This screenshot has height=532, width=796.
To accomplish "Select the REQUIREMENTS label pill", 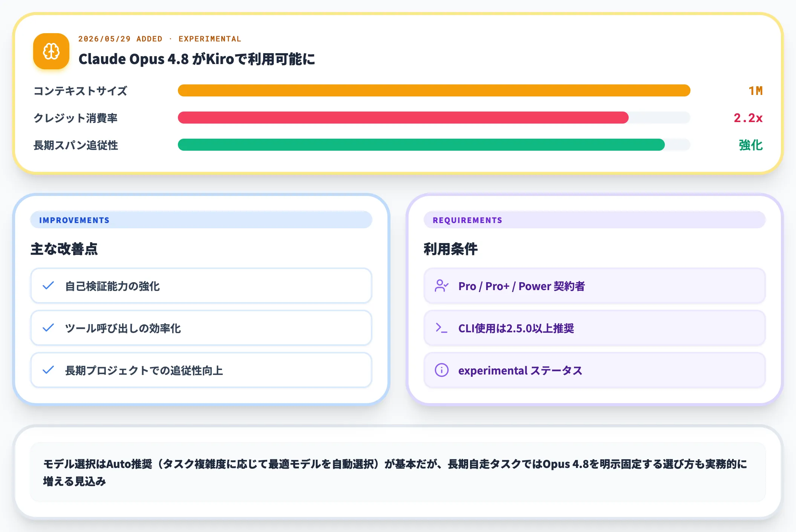I will click(594, 220).
